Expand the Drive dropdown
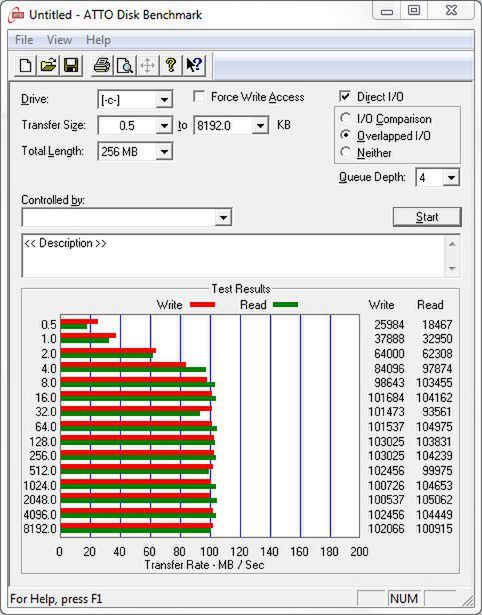 (164, 100)
